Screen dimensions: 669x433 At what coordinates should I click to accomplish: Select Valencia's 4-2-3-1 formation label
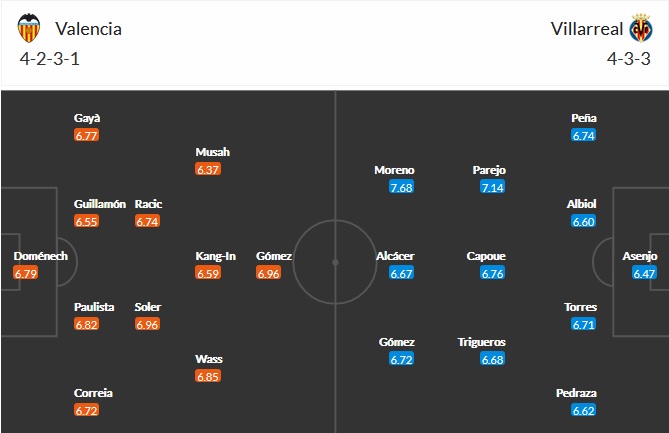point(49,58)
